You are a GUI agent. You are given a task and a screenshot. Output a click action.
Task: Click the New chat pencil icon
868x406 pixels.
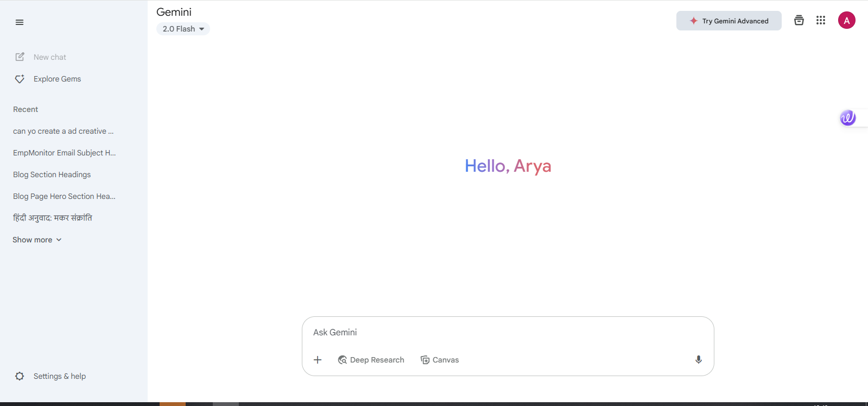tap(20, 57)
